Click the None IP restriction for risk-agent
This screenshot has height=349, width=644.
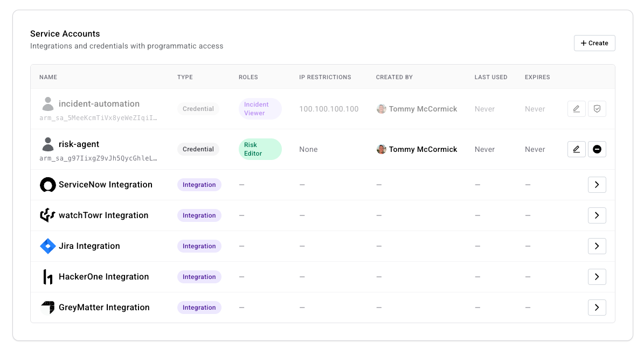click(308, 149)
